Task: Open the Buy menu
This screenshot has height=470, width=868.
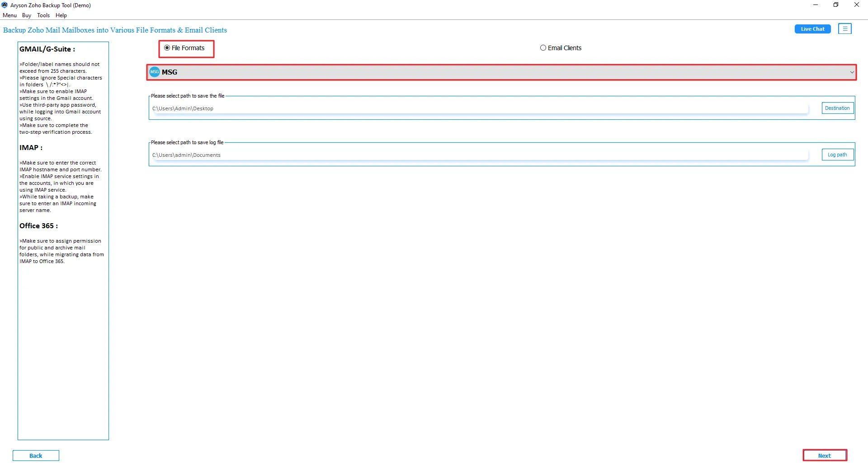Action: coord(27,15)
